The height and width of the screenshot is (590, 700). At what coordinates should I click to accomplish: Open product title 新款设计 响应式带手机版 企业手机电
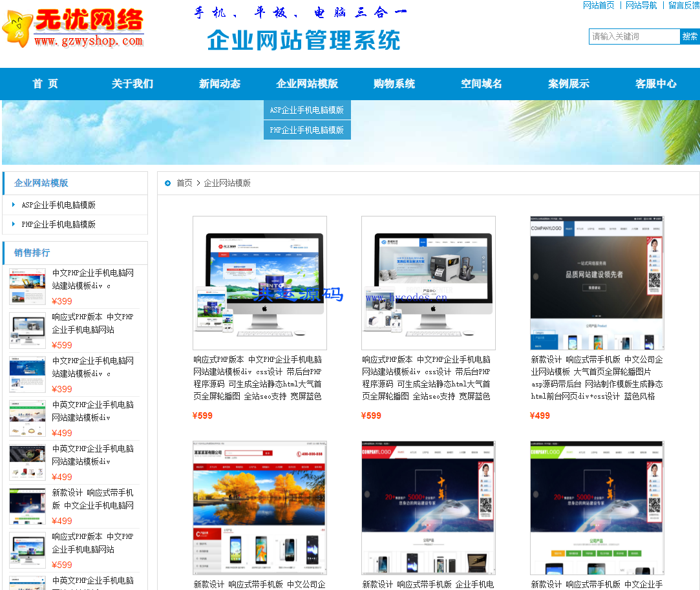tap(428, 584)
